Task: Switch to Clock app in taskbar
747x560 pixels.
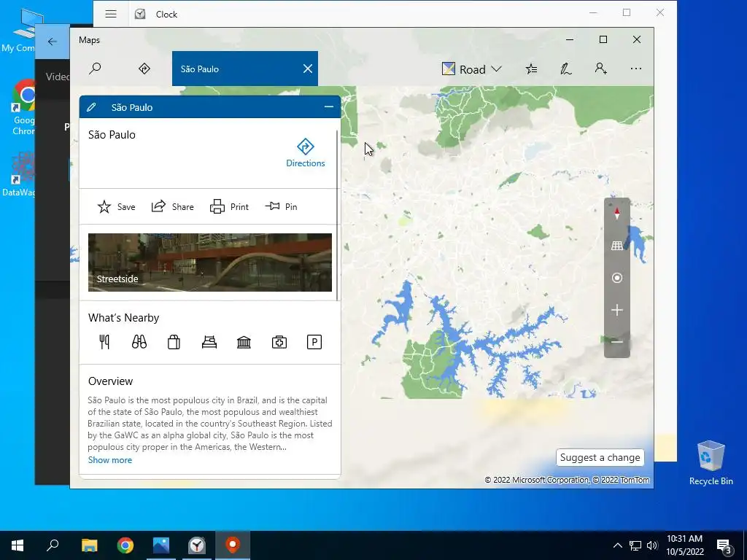Action: point(197,545)
